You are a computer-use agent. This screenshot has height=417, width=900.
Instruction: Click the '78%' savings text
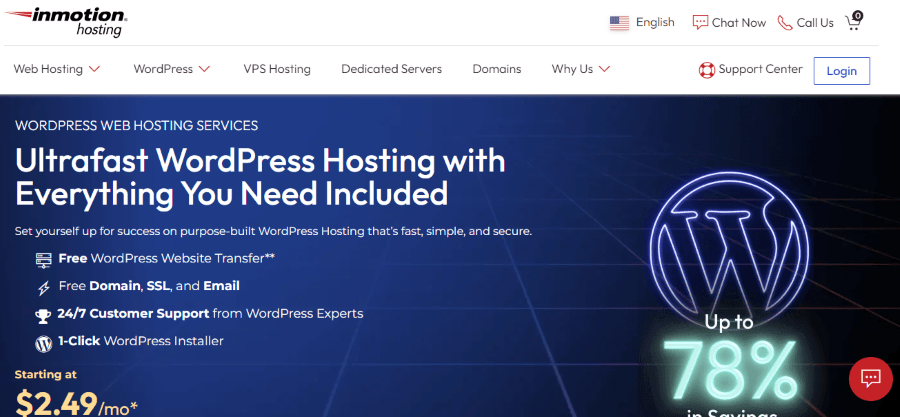pyautogui.click(x=730, y=373)
